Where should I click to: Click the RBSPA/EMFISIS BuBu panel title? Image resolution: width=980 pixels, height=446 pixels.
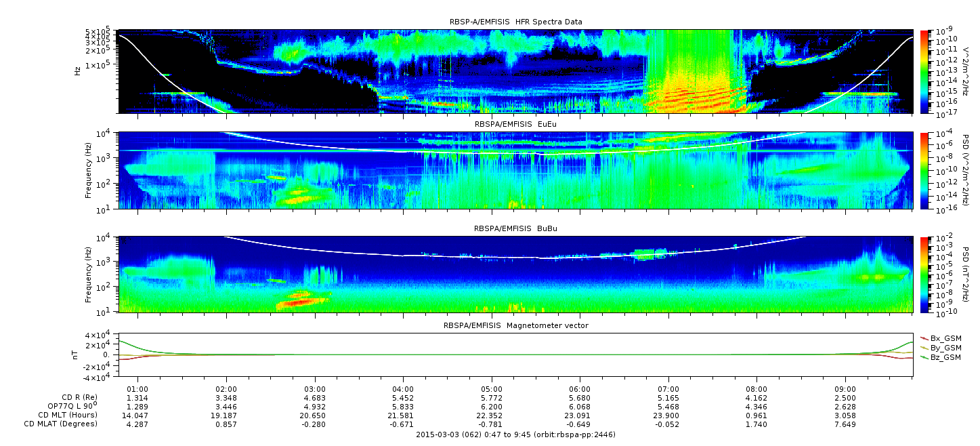coord(515,229)
